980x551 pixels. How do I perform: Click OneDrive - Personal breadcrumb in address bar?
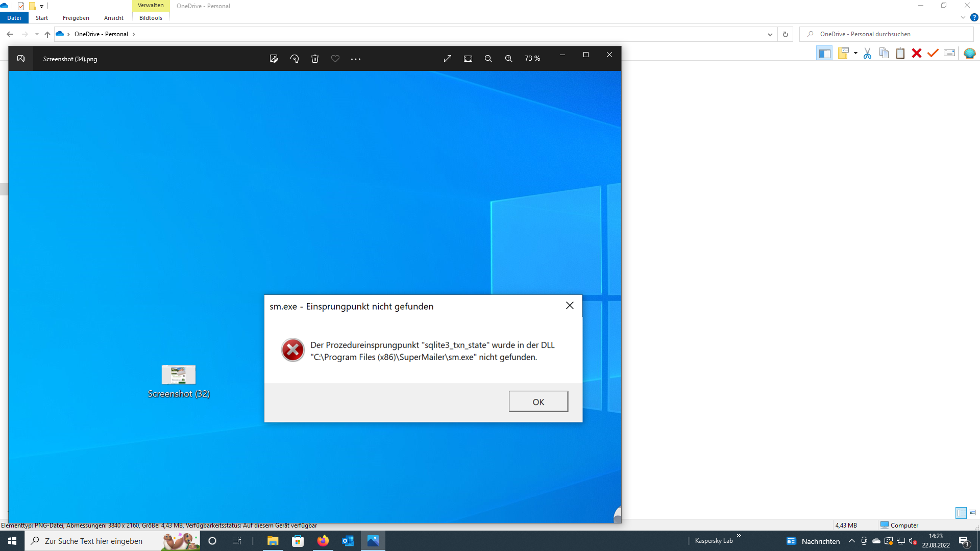pyautogui.click(x=101, y=34)
